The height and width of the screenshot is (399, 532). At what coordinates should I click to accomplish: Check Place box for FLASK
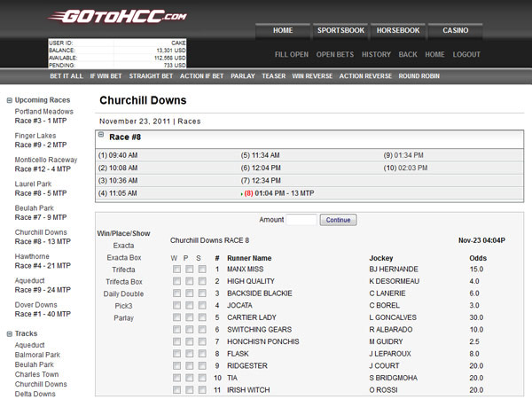pos(190,354)
